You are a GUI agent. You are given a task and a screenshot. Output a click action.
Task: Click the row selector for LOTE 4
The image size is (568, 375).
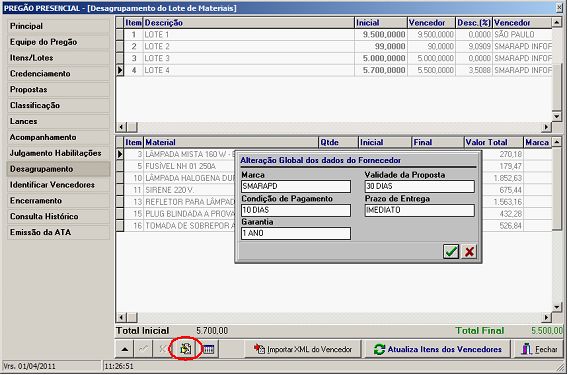click(120, 70)
